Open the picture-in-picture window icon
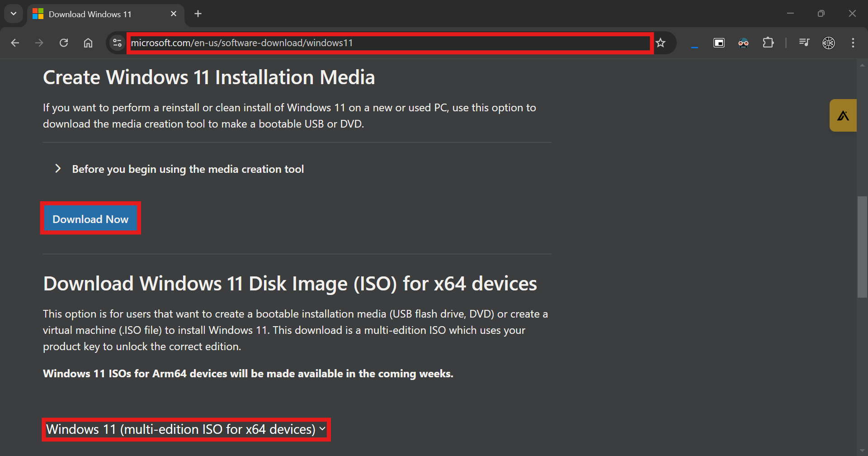This screenshot has height=456, width=868. pyautogui.click(x=719, y=43)
